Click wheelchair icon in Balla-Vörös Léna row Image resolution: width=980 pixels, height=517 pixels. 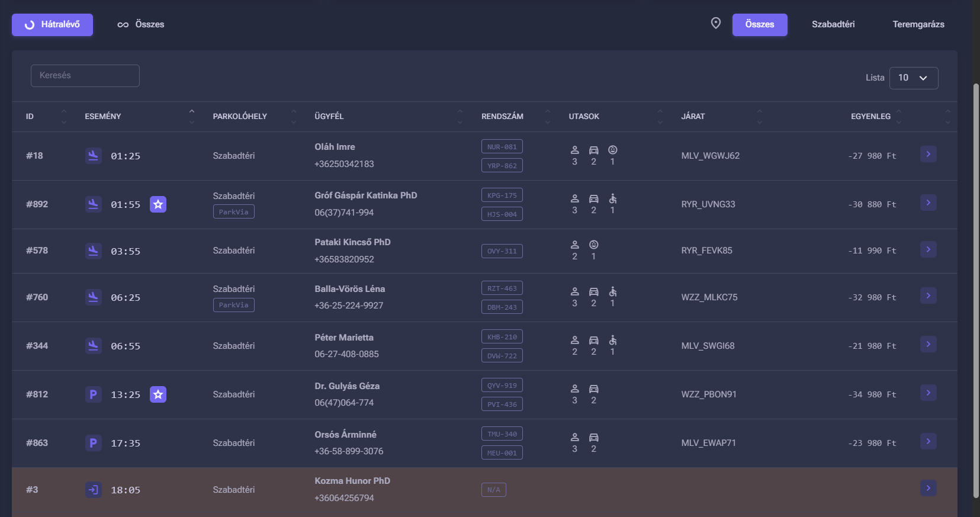[612, 291]
